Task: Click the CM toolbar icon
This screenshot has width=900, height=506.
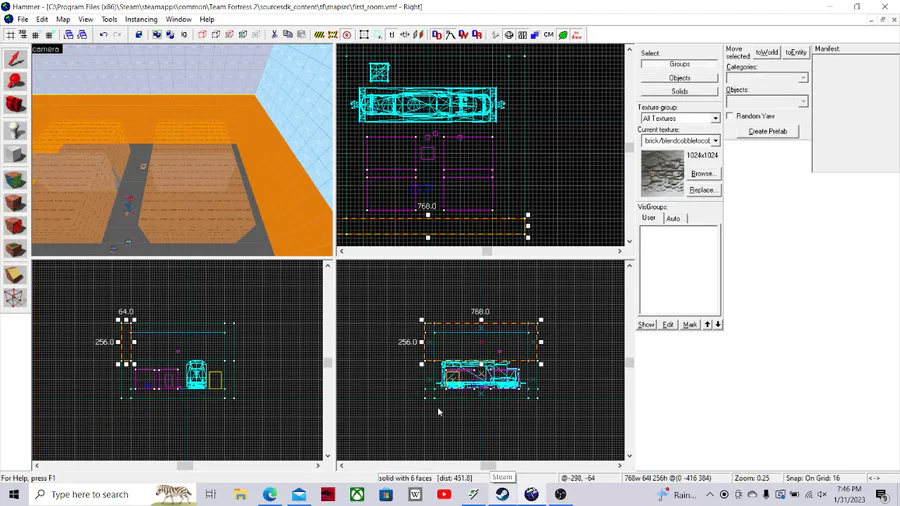Action: pos(548,34)
